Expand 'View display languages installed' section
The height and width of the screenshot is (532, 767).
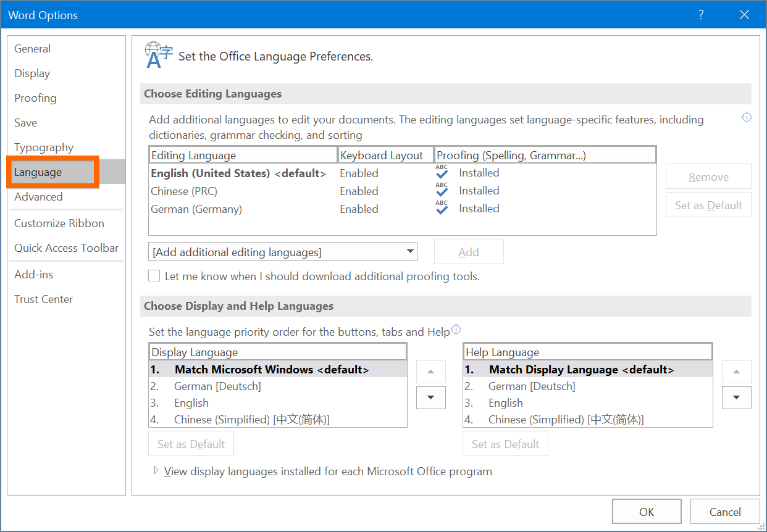[156, 471]
